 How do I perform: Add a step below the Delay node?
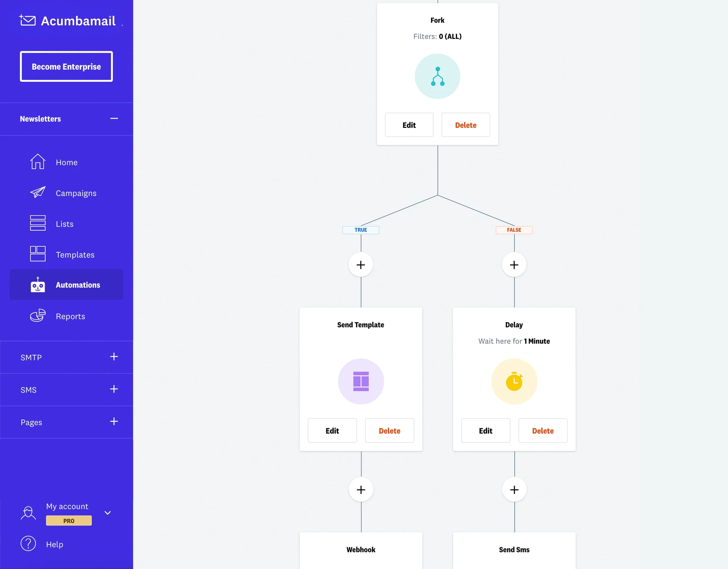point(514,490)
